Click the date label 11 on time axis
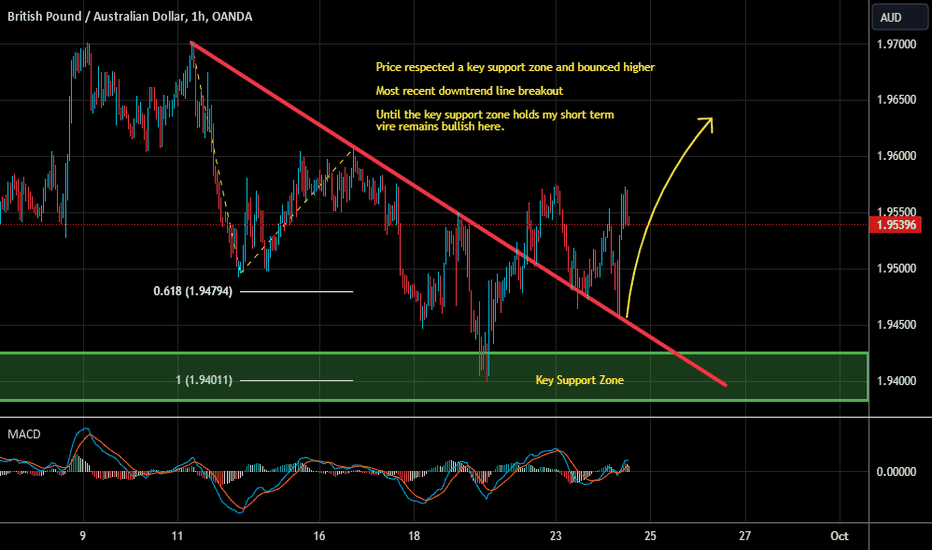 pos(177,536)
